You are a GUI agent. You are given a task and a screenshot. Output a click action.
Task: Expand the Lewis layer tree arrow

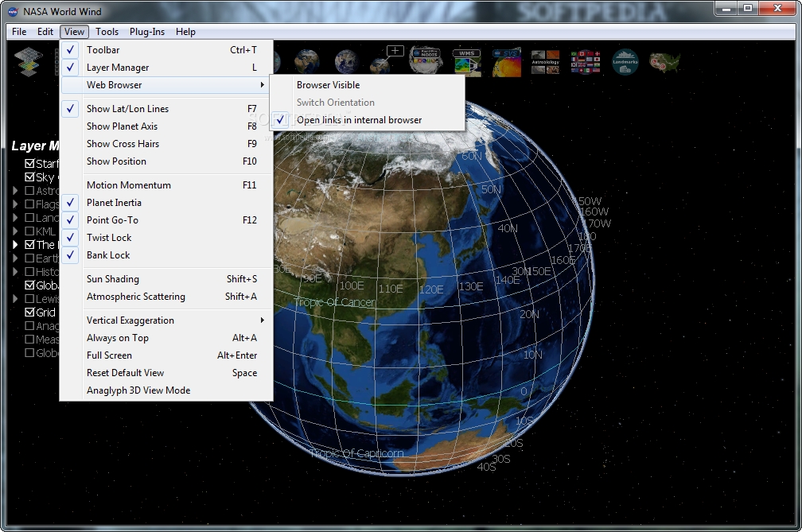(x=15, y=298)
